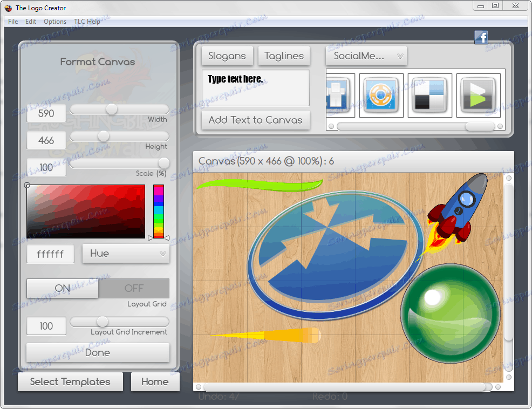Click the 'Type text here.' text box
The image size is (532, 409).
256,88
